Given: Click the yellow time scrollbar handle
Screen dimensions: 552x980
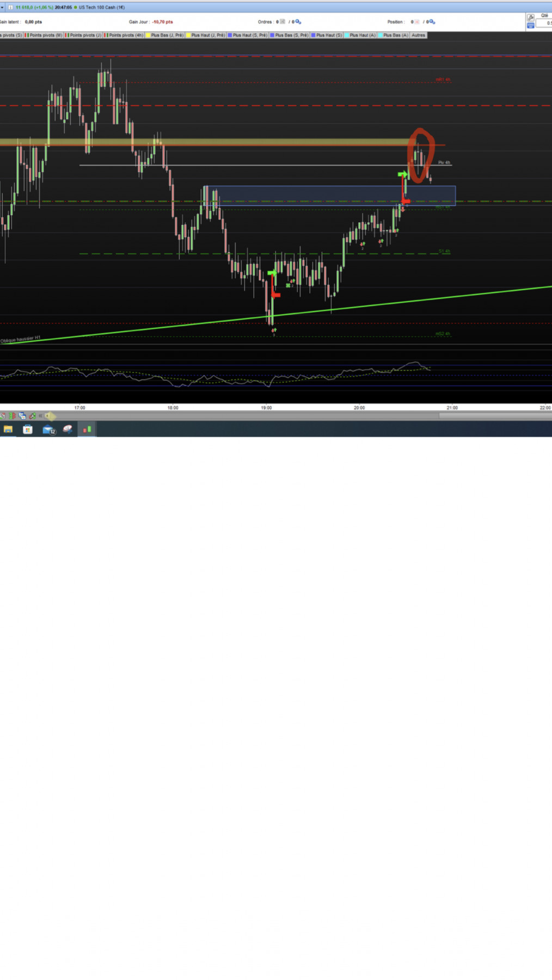Looking at the screenshot, I should click(x=50, y=415).
